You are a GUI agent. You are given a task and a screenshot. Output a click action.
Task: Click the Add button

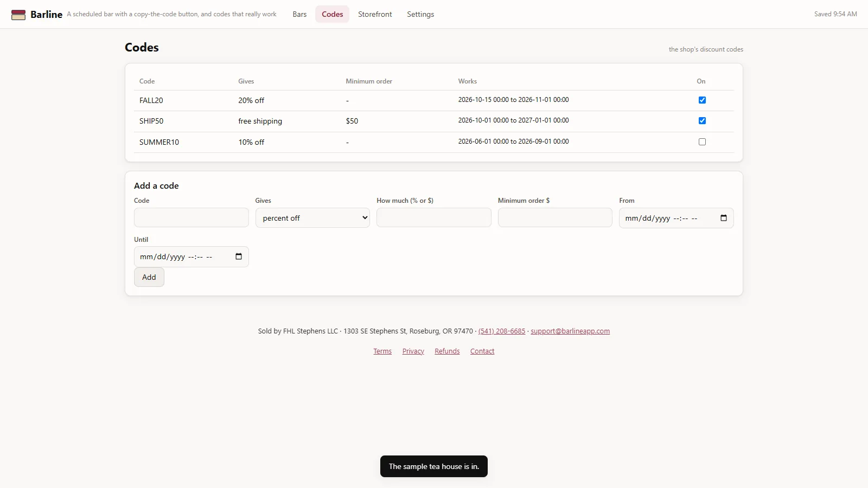click(149, 277)
